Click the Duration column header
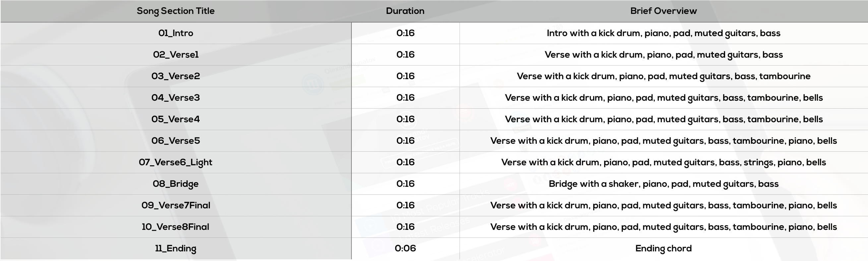 point(405,11)
